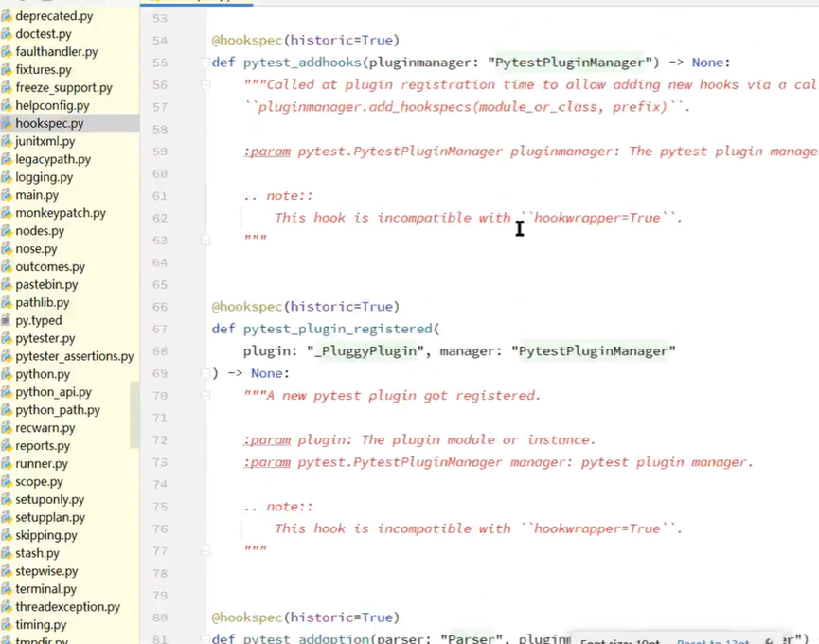Click "PytestPluginManager" type hint on line 55

tap(570, 63)
